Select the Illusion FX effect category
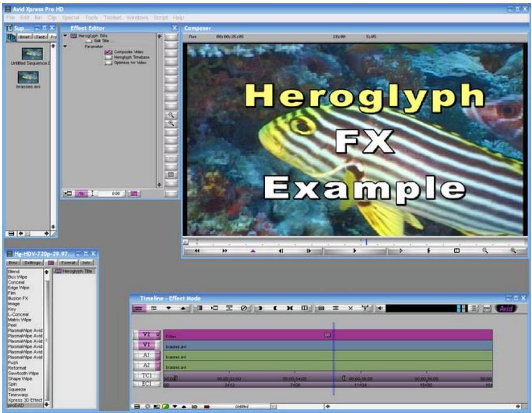Image resolution: width=532 pixels, height=413 pixels. (x=18, y=299)
